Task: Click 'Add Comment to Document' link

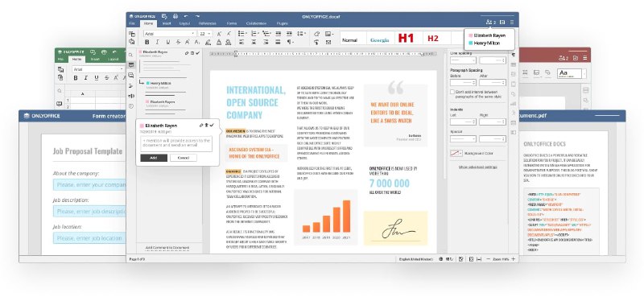Action: [167, 248]
